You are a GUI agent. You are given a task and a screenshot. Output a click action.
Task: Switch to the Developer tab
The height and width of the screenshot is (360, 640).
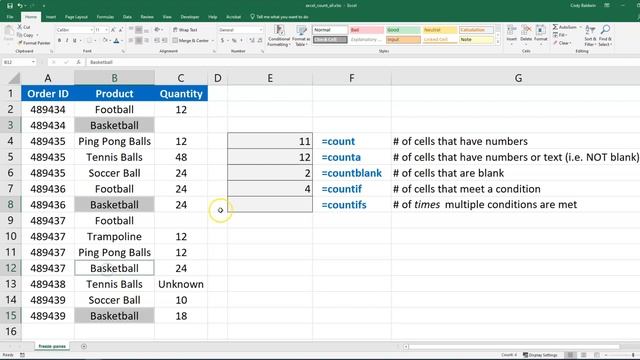click(190, 17)
